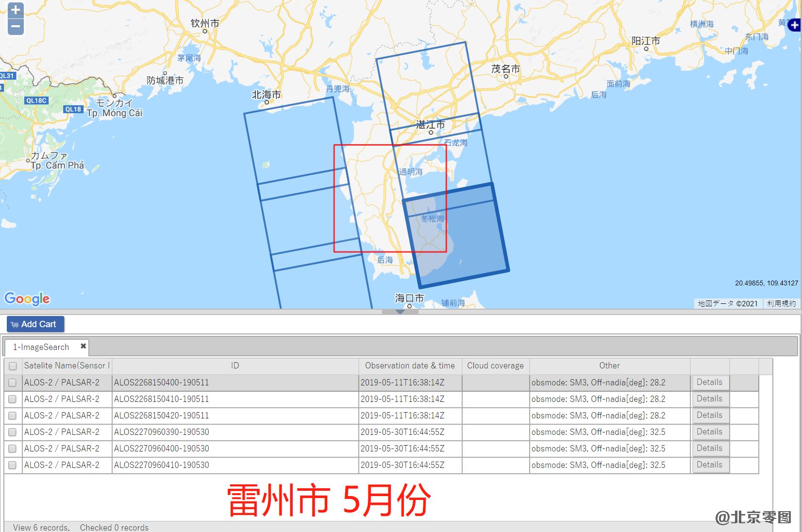
Task: Sort by the Cloud coverage column header
Action: (495, 366)
